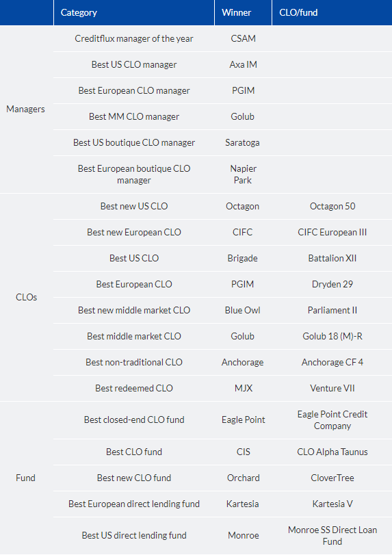392x555 pixels.
Task: Click the Napier Park winner cell
Action: click(243, 175)
